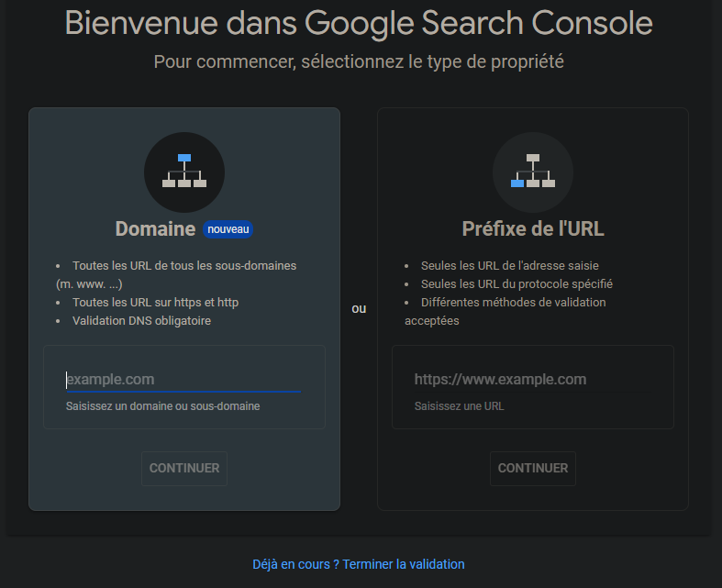722x588 pixels.
Task: Select the Préfixe de l'URL heading
Action: (x=533, y=228)
